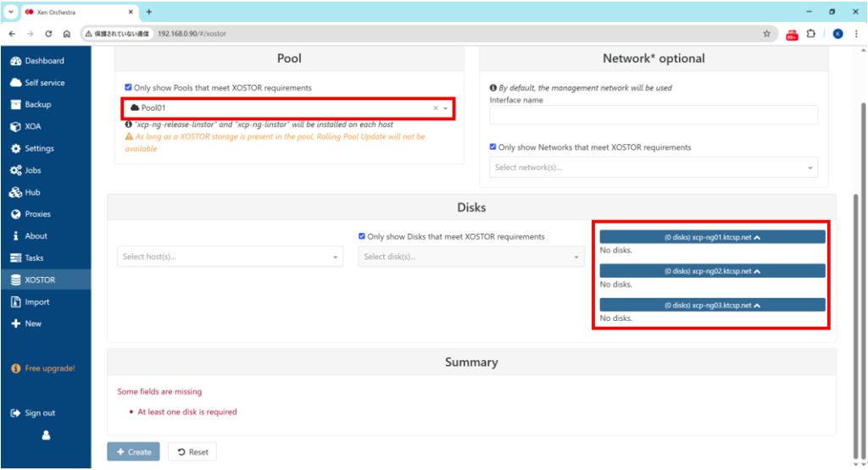Clear the Pool01 selection with the x icon
The height and width of the screenshot is (470, 868).
coord(436,108)
